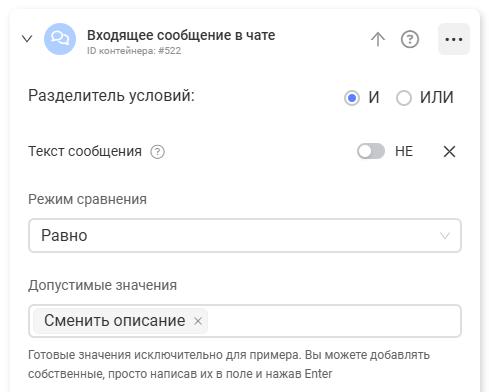Remove the Сменить описание tag
The image size is (489, 392).
(198, 321)
